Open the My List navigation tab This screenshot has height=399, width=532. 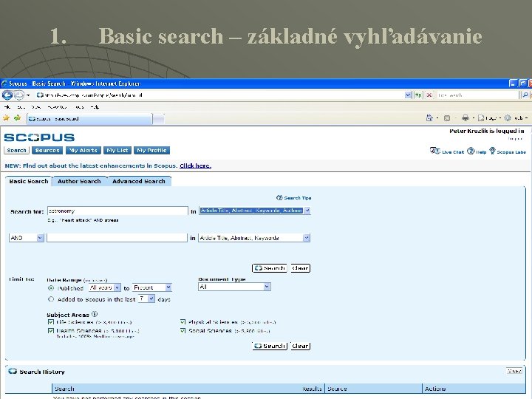(117, 150)
